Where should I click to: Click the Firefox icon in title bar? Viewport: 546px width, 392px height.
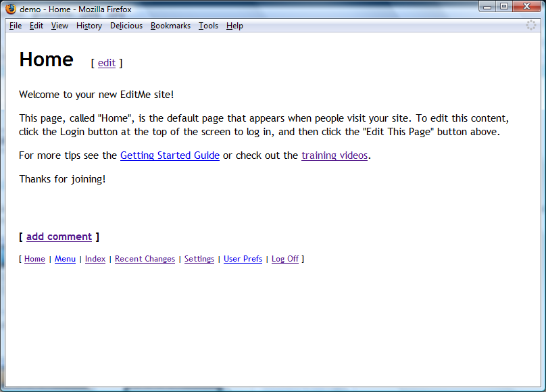pos(11,9)
